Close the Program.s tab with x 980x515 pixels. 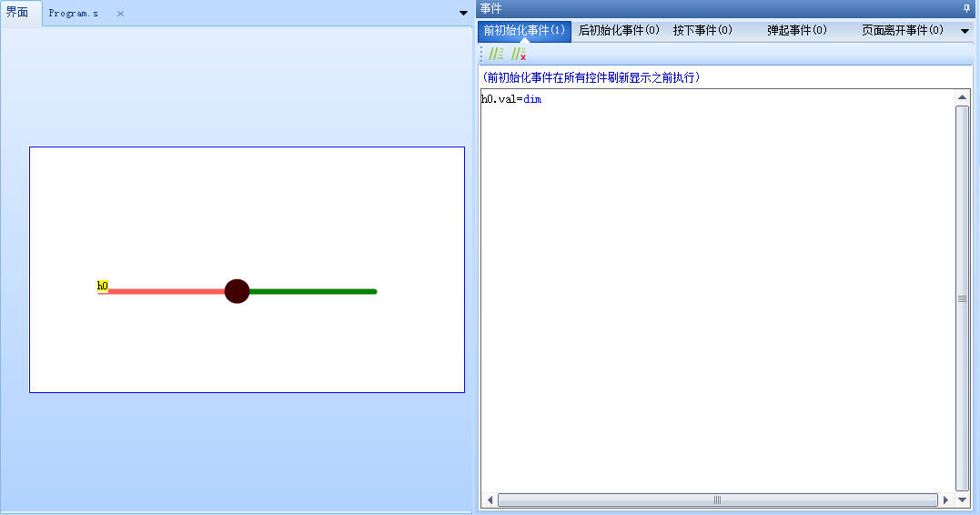coord(120,14)
